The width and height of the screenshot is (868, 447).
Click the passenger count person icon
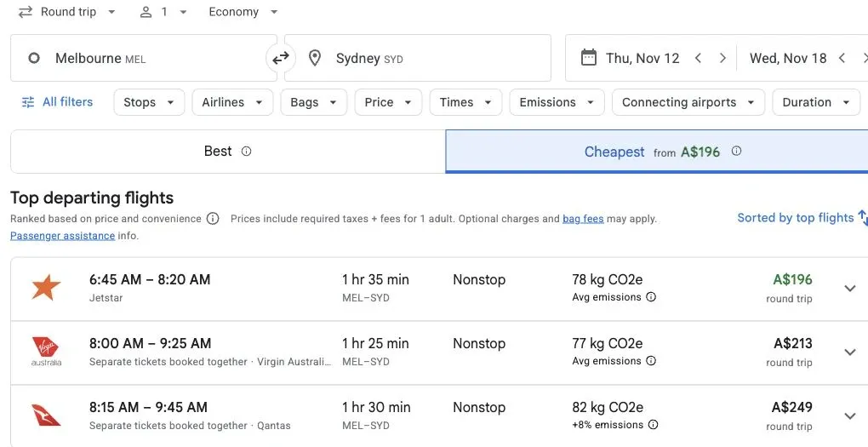(146, 12)
